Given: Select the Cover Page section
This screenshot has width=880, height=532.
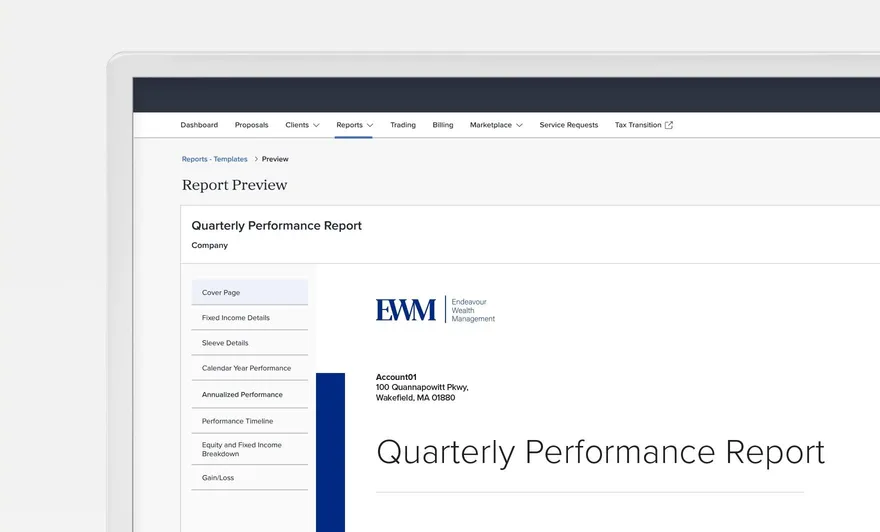Looking at the screenshot, I should 250,292.
